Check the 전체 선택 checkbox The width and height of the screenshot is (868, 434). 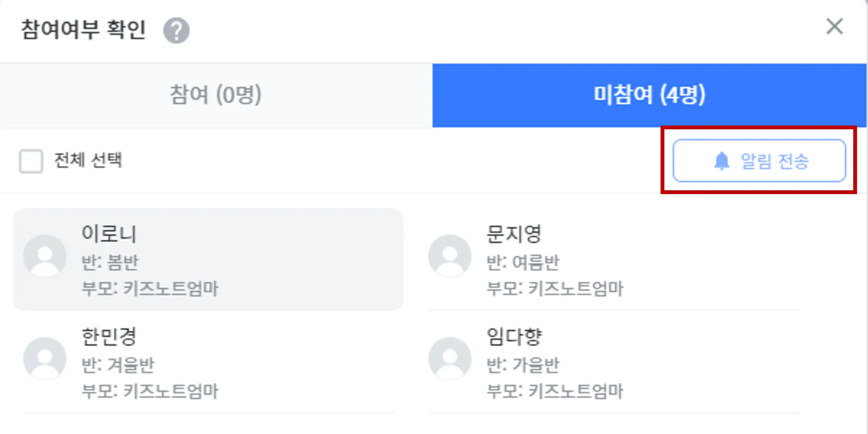point(31,161)
